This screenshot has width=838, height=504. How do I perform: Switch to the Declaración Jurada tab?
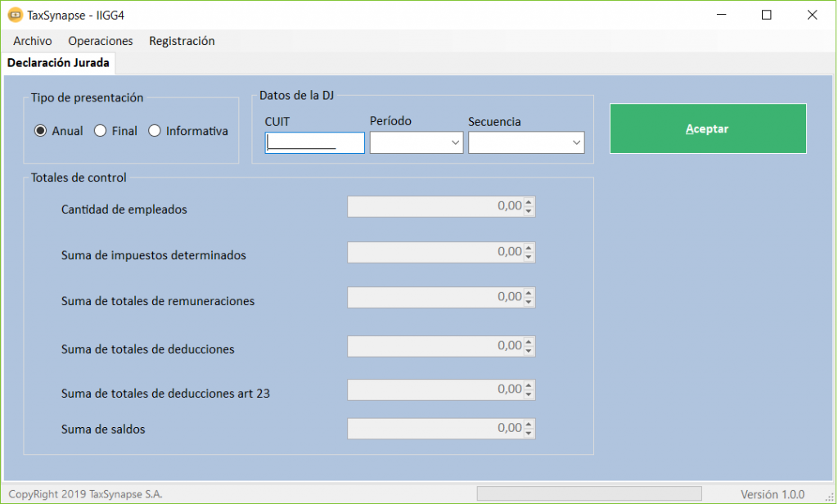tap(58, 63)
